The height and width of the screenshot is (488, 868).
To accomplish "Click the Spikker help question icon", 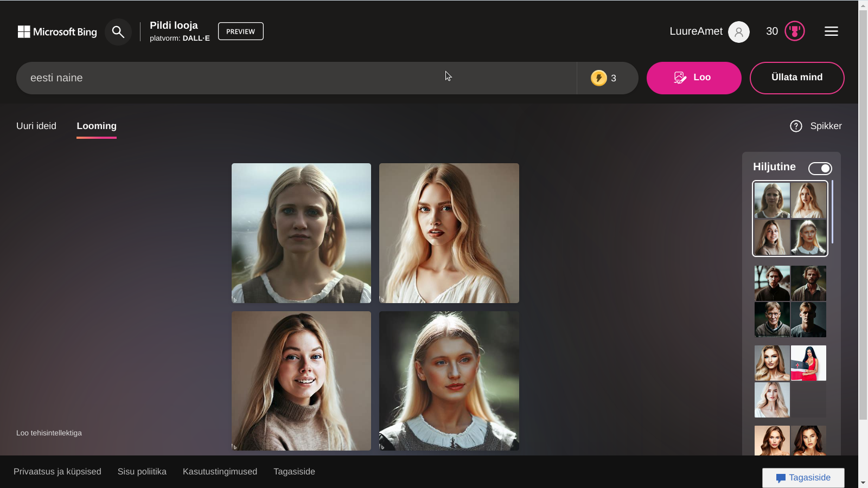I will [x=796, y=126].
